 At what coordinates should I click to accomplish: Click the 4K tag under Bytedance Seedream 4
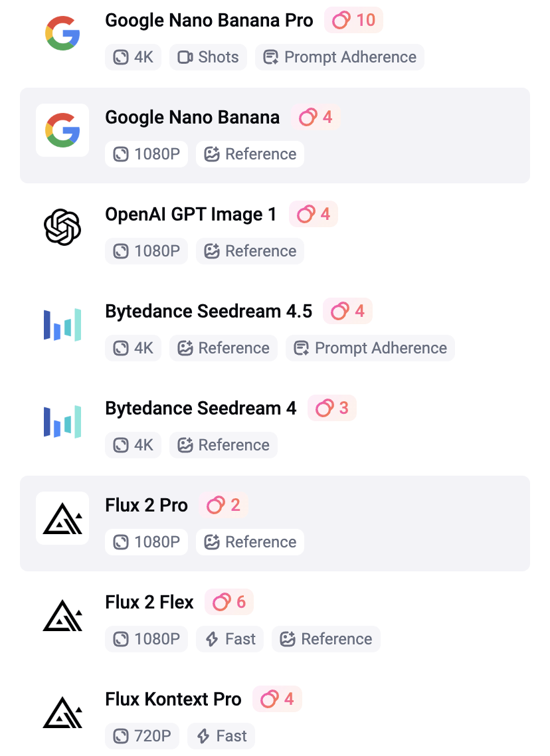pos(133,445)
